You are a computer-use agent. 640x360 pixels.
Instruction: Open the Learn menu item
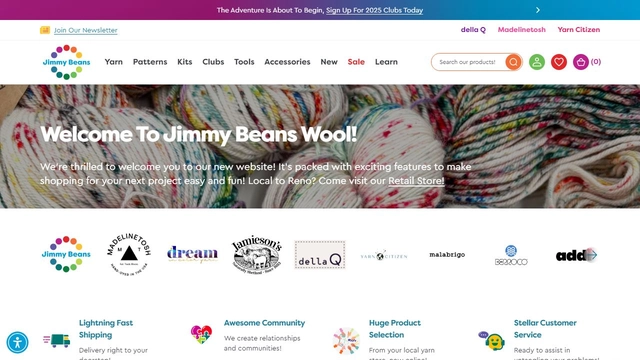386,62
